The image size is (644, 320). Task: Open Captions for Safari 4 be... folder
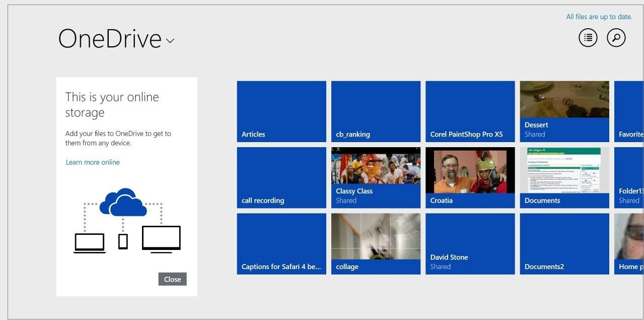click(281, 244)
